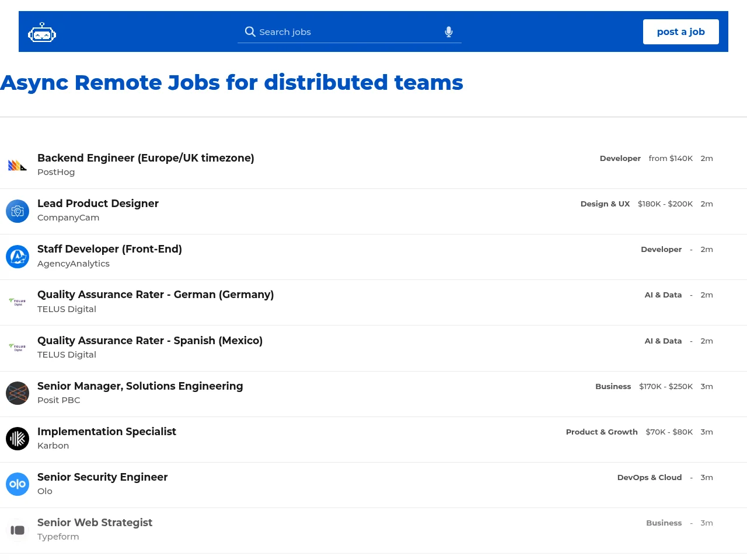Click AI & Data tag on German Rater row
Image resolution: width=747 pixels, height=560 pixels.
663,295
